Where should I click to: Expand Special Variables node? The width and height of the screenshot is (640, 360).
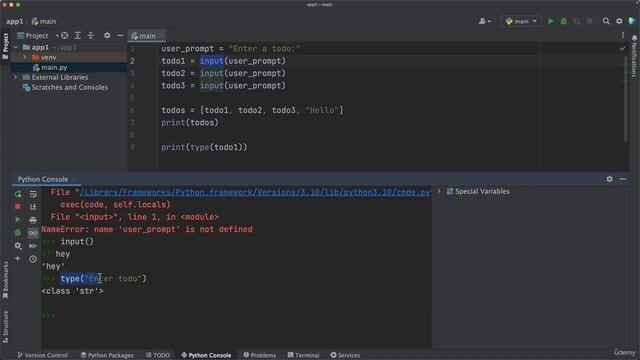tap(439, 191)
